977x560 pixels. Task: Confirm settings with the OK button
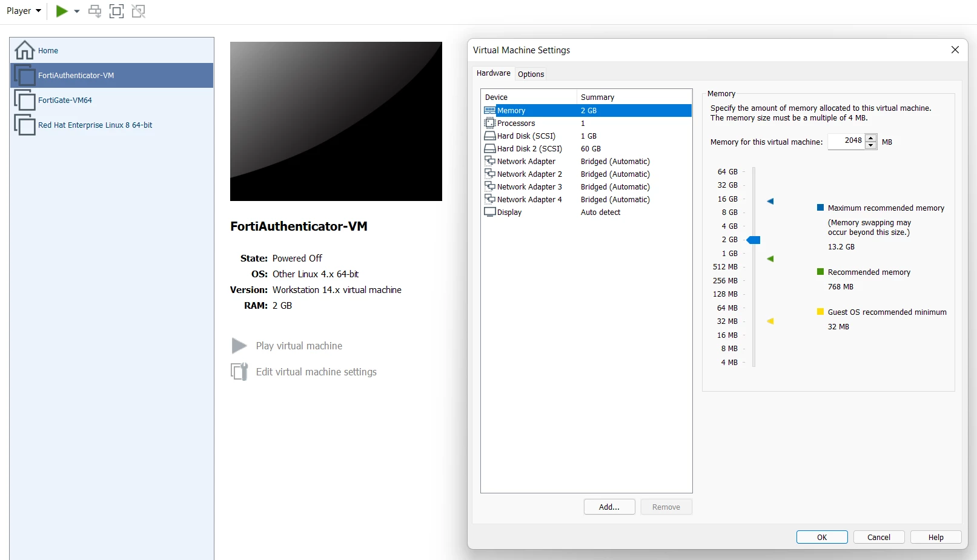click(822, 538)
